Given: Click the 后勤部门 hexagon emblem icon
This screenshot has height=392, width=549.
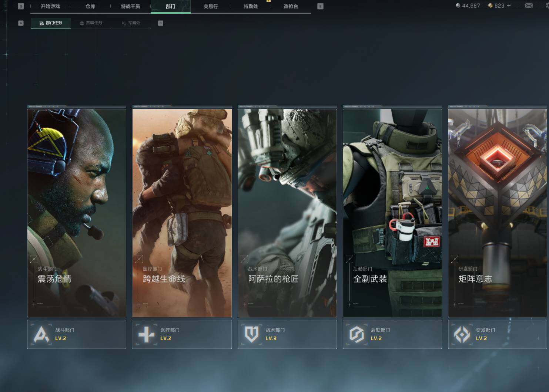Looking at the screenshot, I should pos(357,335).
